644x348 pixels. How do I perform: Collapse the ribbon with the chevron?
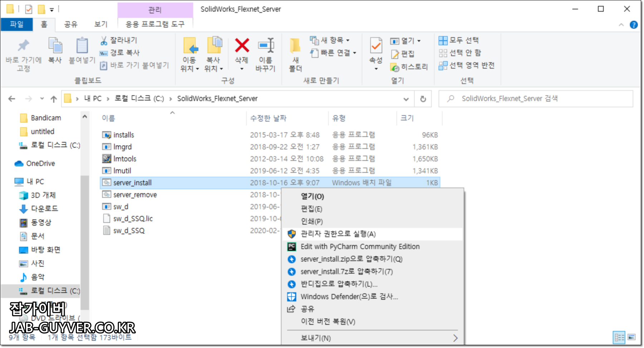coord(621,25)
